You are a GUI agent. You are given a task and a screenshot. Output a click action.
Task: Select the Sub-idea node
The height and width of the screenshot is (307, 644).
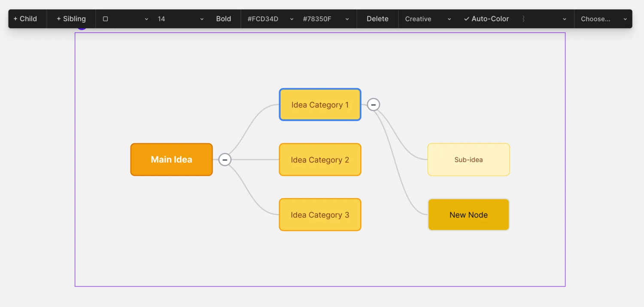click(x=468, y=160)
